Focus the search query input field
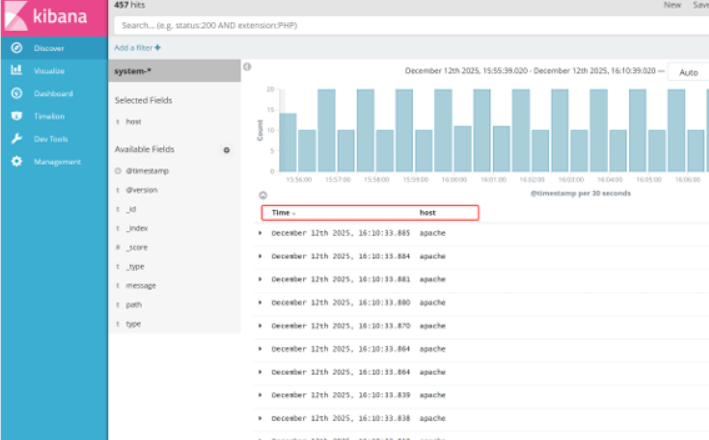Screen dimensions: 709x440 411,25
